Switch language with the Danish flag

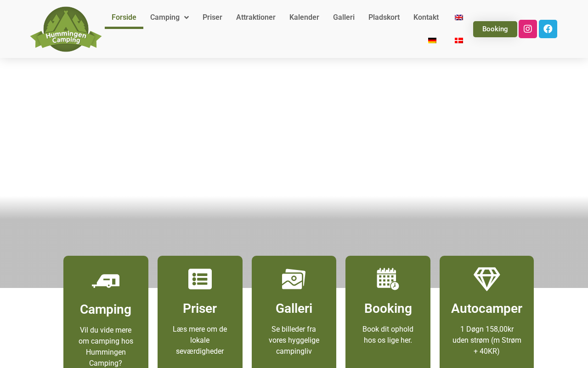458,40
